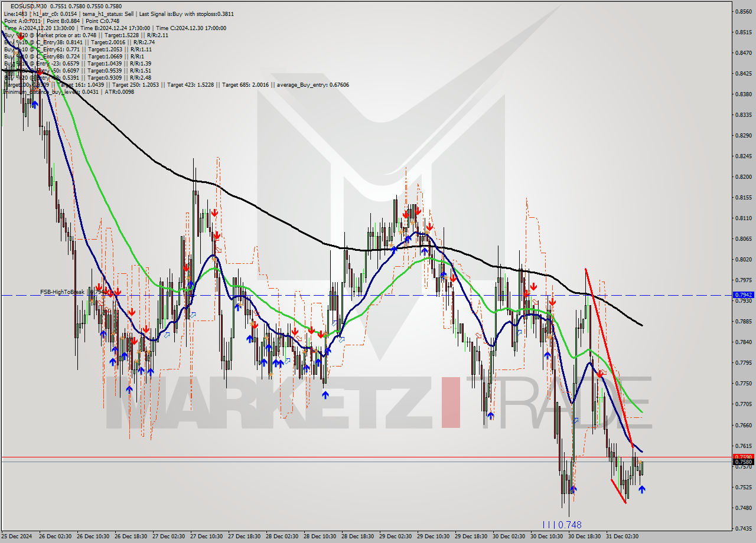Click the '29 Dec 02:30' time axis label
Screen dimensions: 756x543
[x=395, y=537]
